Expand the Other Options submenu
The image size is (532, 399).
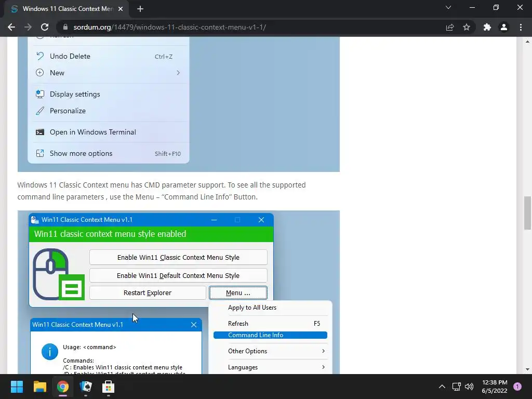coord(270,351)
